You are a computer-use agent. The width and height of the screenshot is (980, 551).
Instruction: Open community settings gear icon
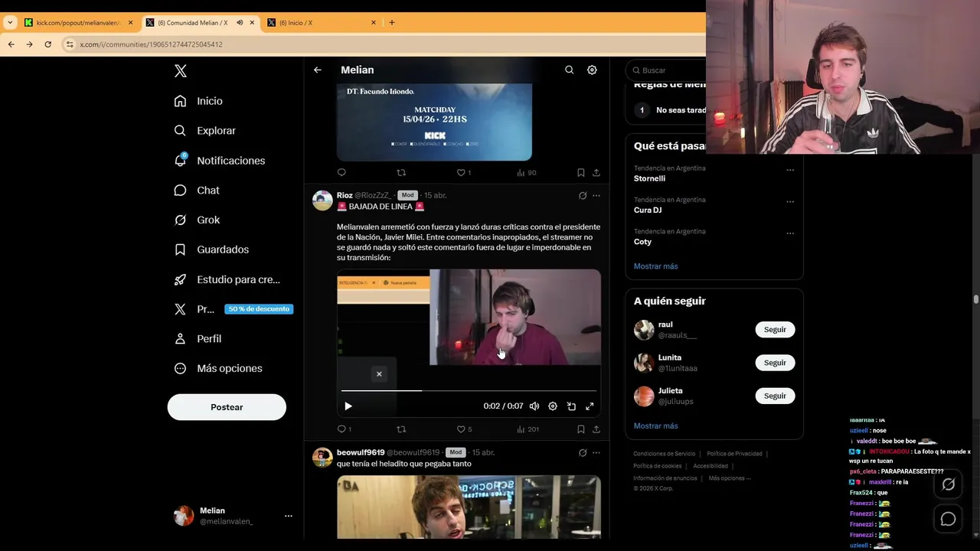pos(592,70)
